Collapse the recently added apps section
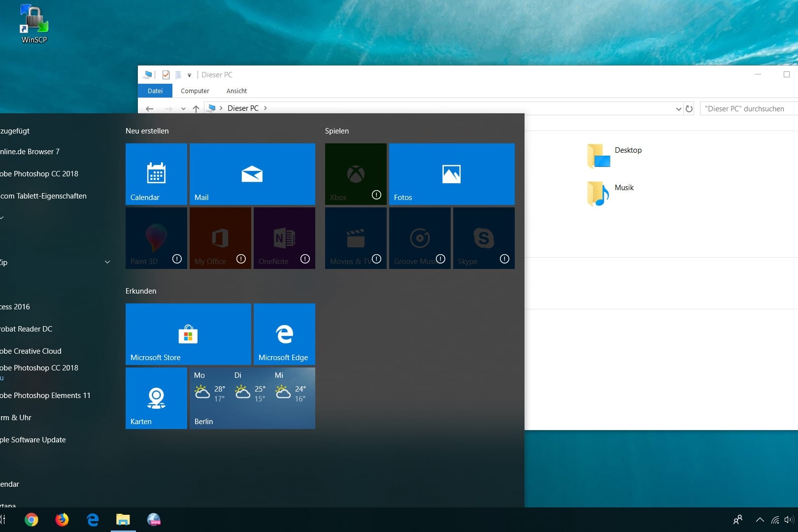This screenshot has height=532, width=798. click(2, 218)
